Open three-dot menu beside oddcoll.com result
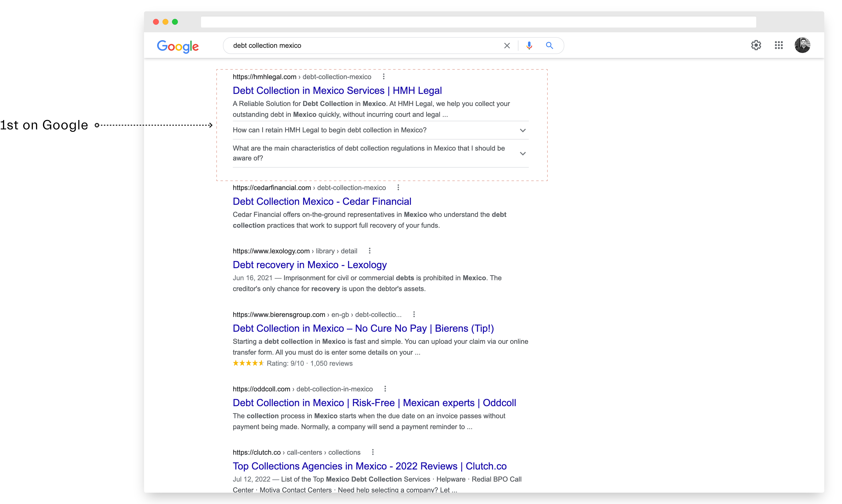The height and width of the screenshot is (504, 842). 385,388
